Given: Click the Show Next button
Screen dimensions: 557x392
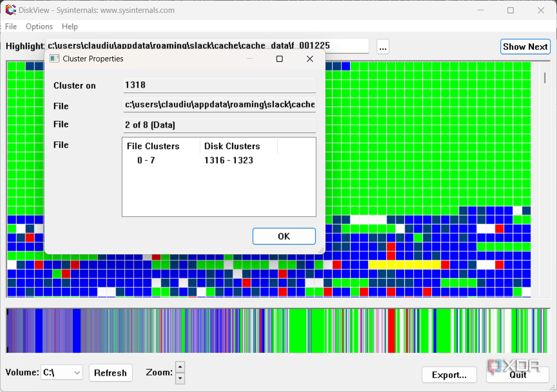Looking at the screenshot, I should click(525, 46).
